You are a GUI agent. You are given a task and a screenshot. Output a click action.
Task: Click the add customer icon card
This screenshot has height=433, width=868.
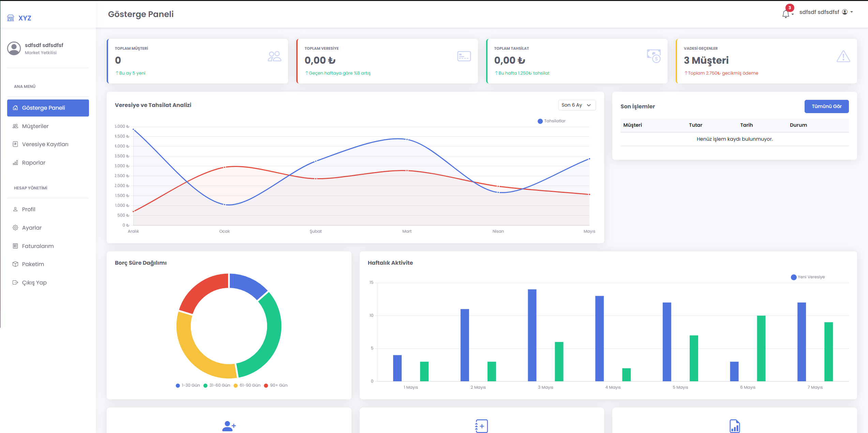tap(229, 426)
